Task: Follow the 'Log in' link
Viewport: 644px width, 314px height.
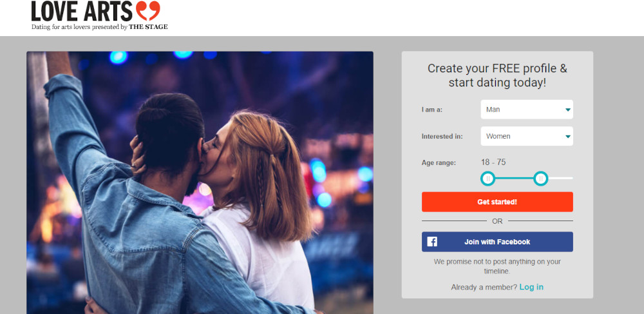Action: [531, 287]
